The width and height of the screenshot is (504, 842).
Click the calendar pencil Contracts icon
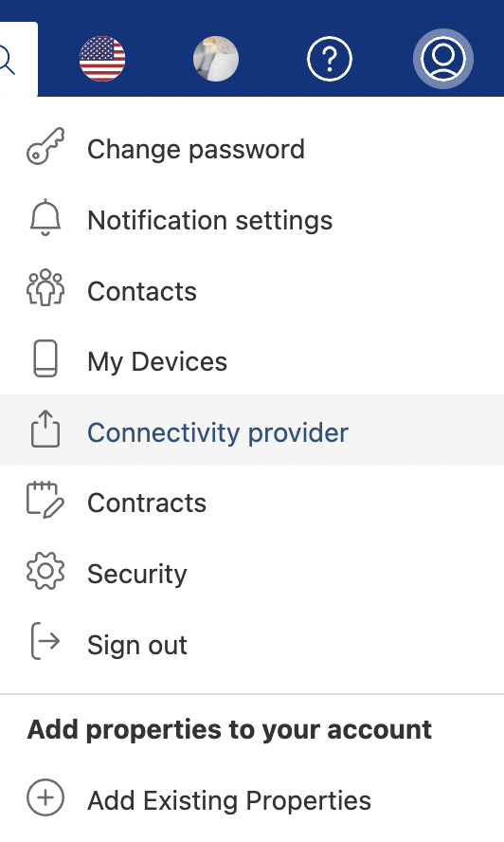pyautogui.click(x=45, y=500)
